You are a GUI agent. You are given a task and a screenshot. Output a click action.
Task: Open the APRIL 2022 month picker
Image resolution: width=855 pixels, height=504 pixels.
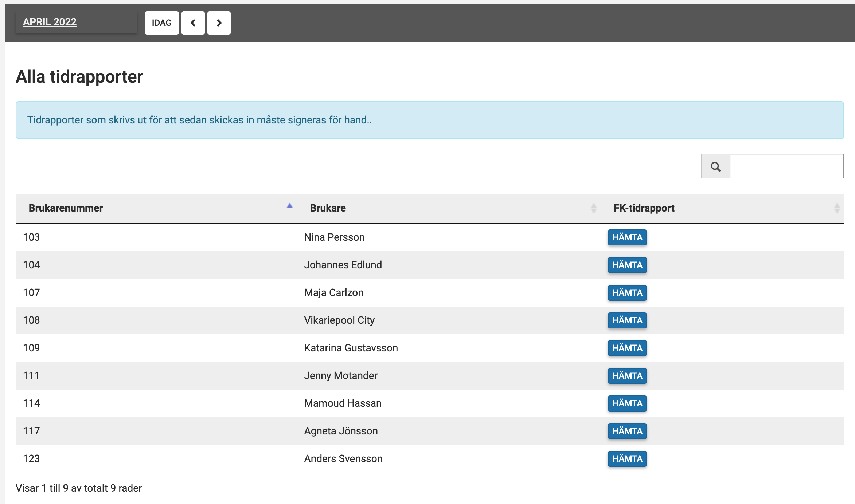(50, 22)
